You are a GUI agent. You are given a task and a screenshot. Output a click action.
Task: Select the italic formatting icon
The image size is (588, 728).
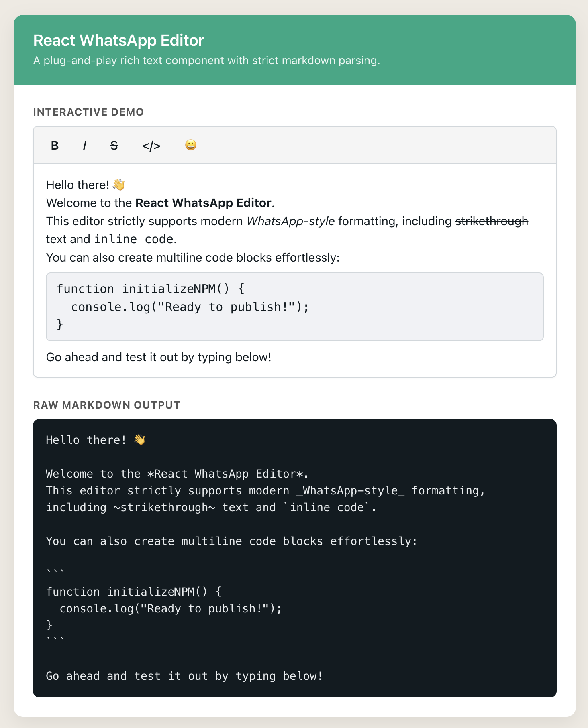coord(85,146)
